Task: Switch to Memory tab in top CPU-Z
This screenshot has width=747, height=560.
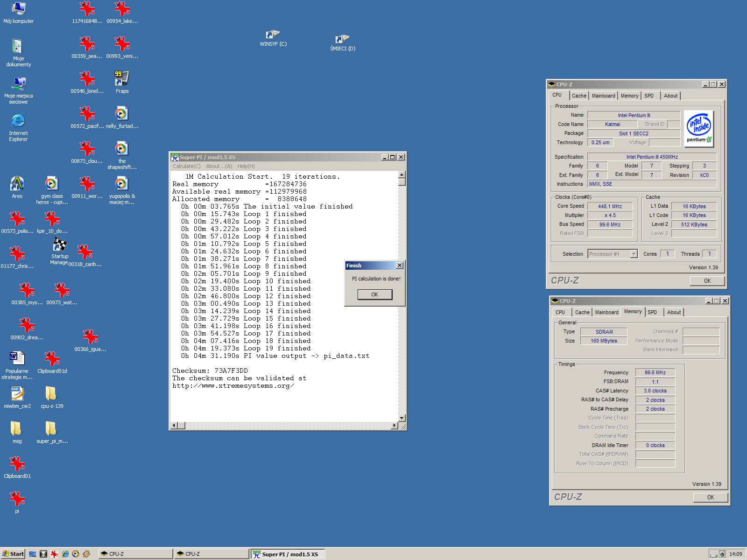Action: (x=629, y=96)
